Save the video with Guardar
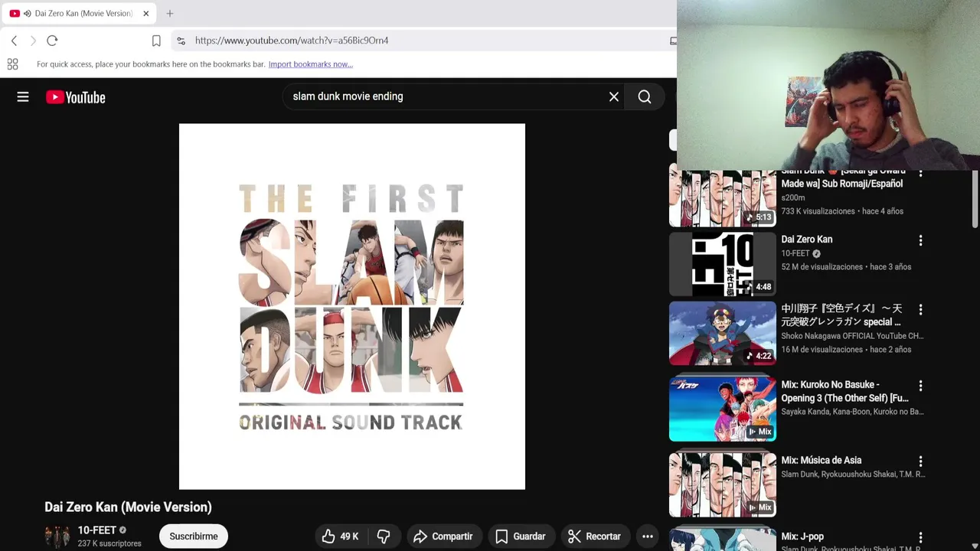The image size is (980, 551). [x=521, y=536]
